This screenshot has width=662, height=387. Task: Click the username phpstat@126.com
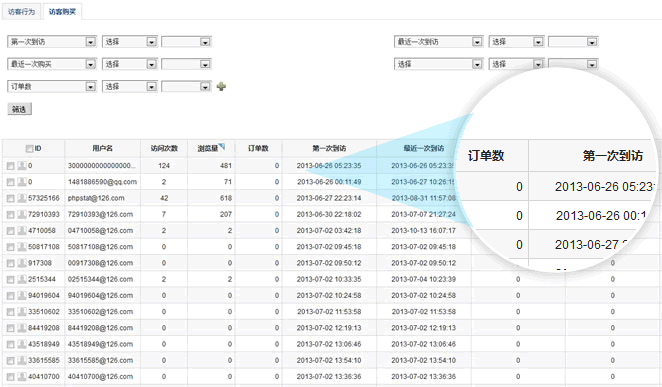[96, 198]
